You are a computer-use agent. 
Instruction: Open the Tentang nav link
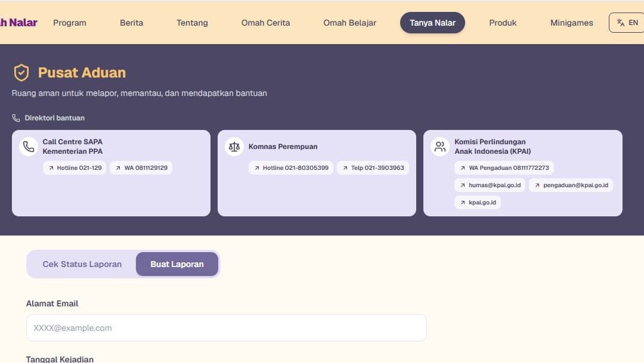point(192,23)
